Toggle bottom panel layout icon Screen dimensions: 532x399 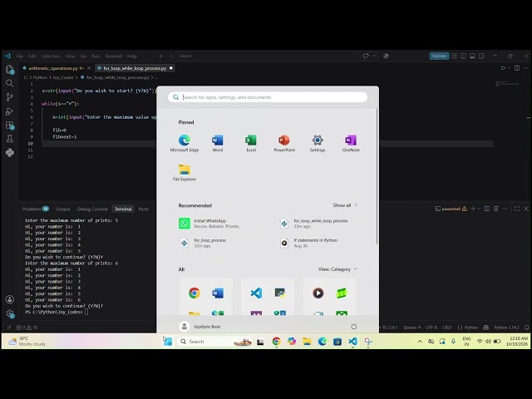[472, 56]
